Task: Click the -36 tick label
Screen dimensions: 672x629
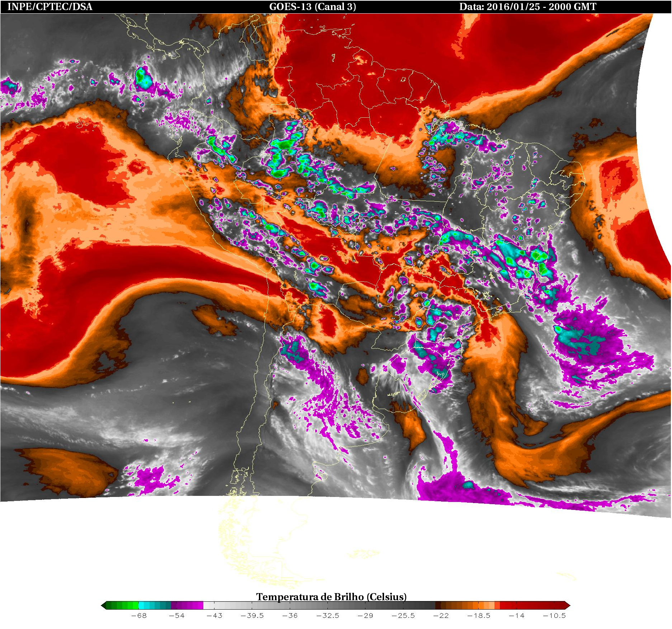Action: point(290,616)
